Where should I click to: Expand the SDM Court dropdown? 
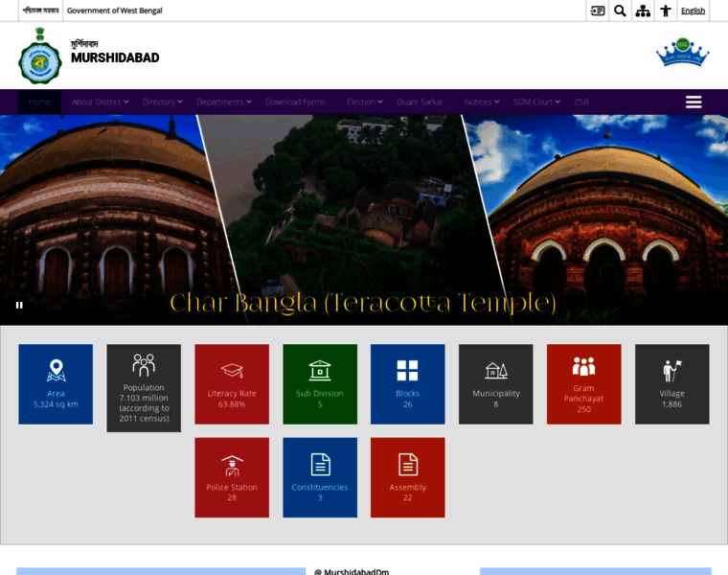[536, 102]
